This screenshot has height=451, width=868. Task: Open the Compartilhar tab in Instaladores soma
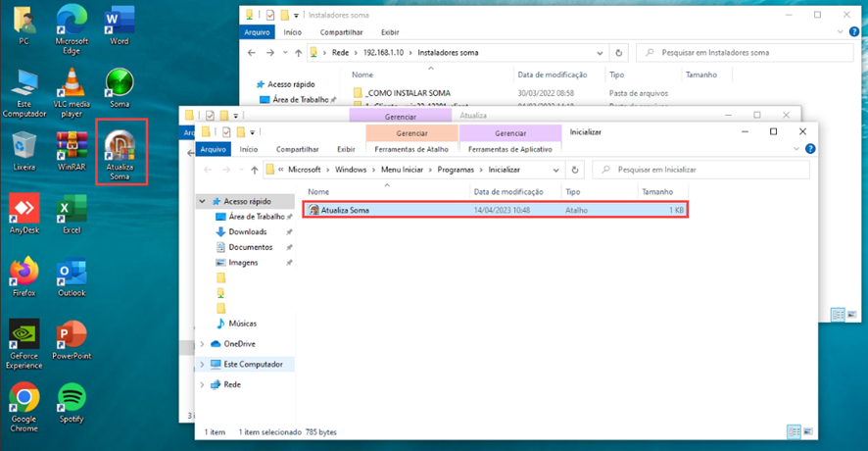point(341,32)
